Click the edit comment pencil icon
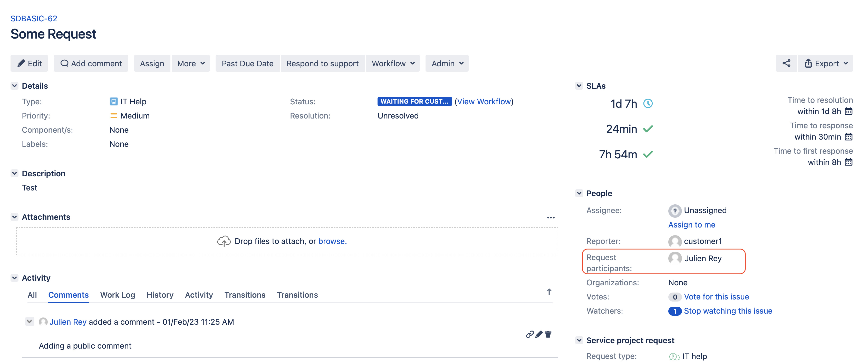The width and height of the screenshot is (868, 364). [x=539, y=334]
